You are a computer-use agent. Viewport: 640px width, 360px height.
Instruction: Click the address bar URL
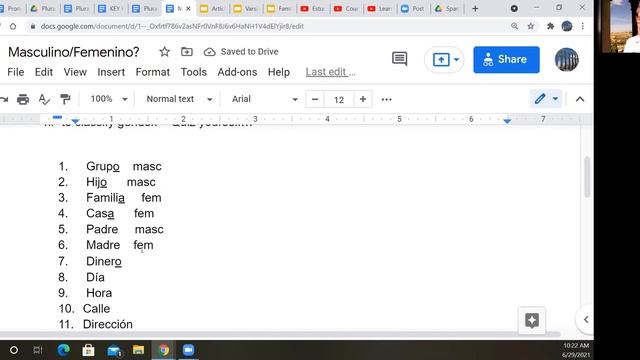click(172, 26)
